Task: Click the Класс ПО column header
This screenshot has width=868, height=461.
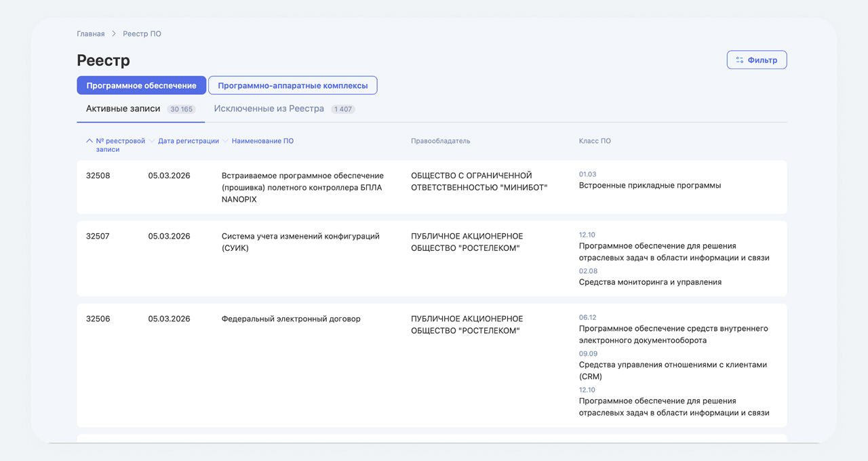Action: pyautogui.click(x=595, y=141)
